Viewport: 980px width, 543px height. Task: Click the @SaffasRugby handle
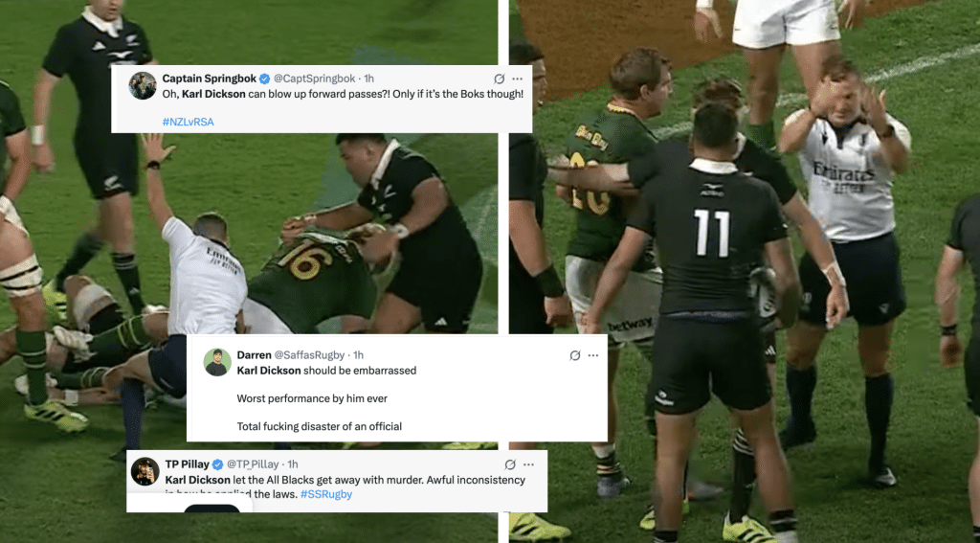309,354
